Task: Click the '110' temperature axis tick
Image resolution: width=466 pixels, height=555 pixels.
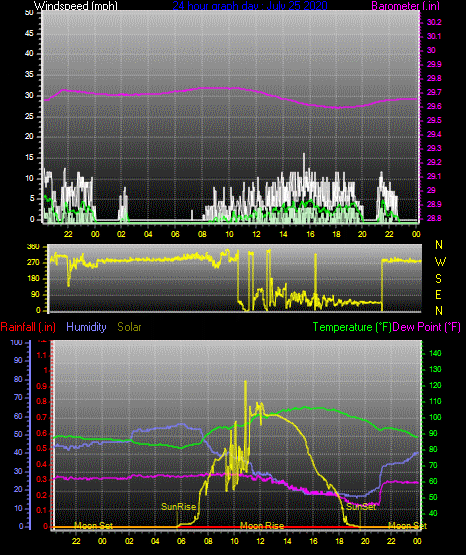Action: 435,401
